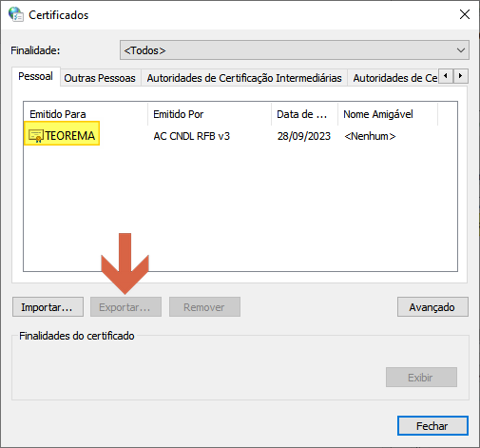
Task: Open Autoridades de Certificação Intermediárias tab
Action: (x=244, y=78)
